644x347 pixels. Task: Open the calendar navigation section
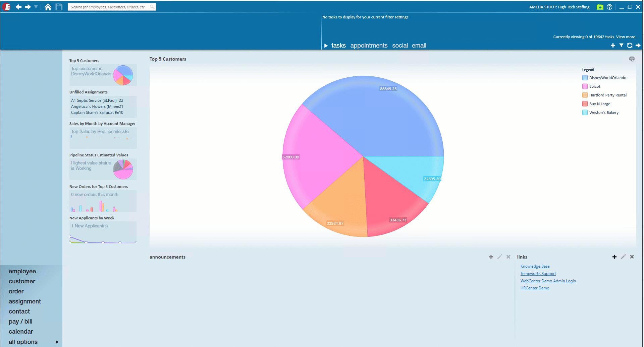(x=21, y=332)
